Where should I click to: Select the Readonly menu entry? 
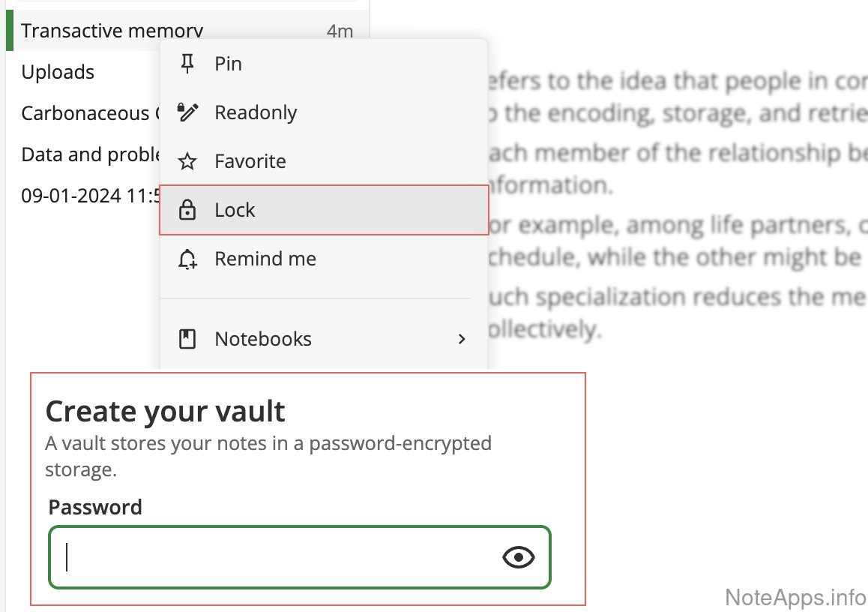[x=256, y=112]
